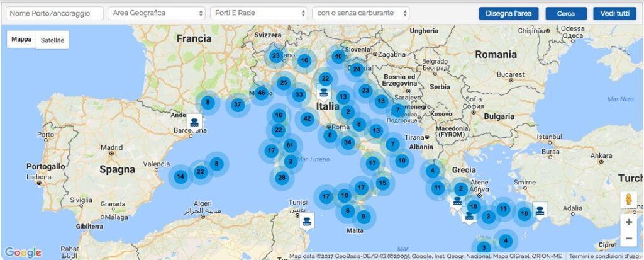The image size is (644, 260).
Task: Open the Porti E Rade dropdown
Action: click(x=258, y=13)
